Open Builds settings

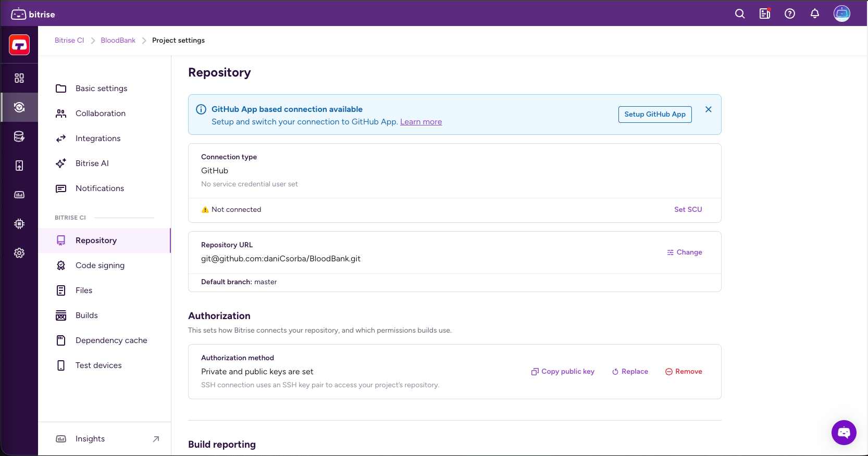pos(105,315)
